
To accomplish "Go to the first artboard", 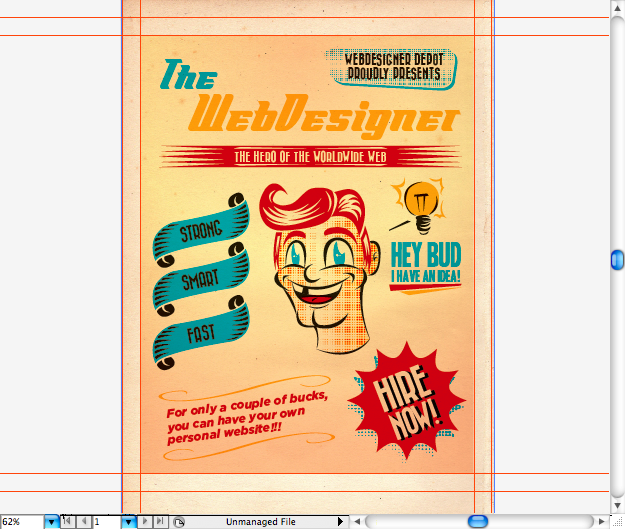I will 68,521.
